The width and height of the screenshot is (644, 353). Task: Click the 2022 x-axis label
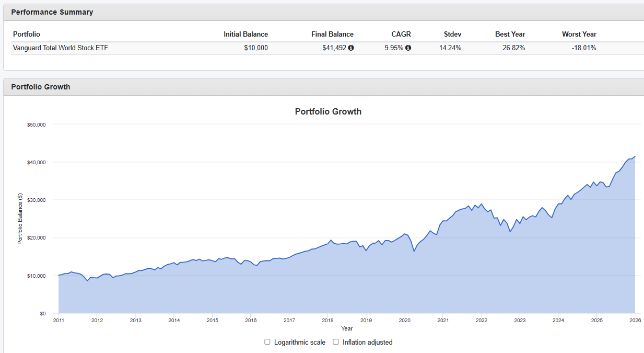482,320
